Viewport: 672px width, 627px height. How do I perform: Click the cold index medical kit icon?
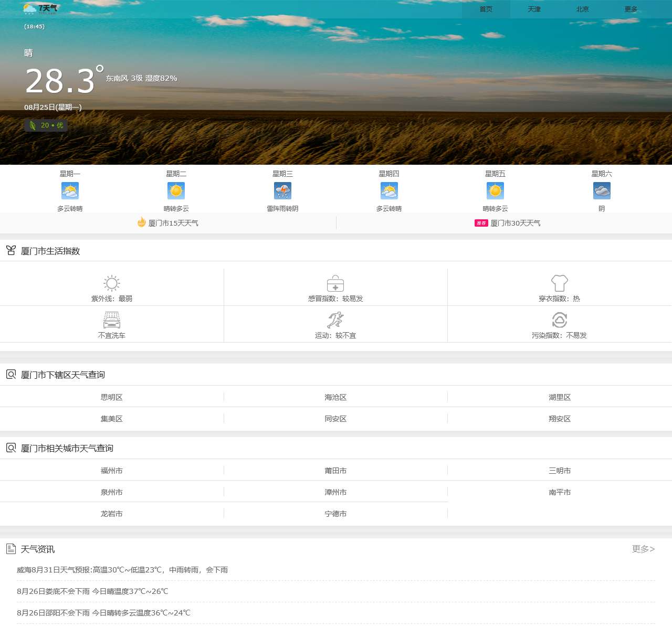[x=335, y=283]
